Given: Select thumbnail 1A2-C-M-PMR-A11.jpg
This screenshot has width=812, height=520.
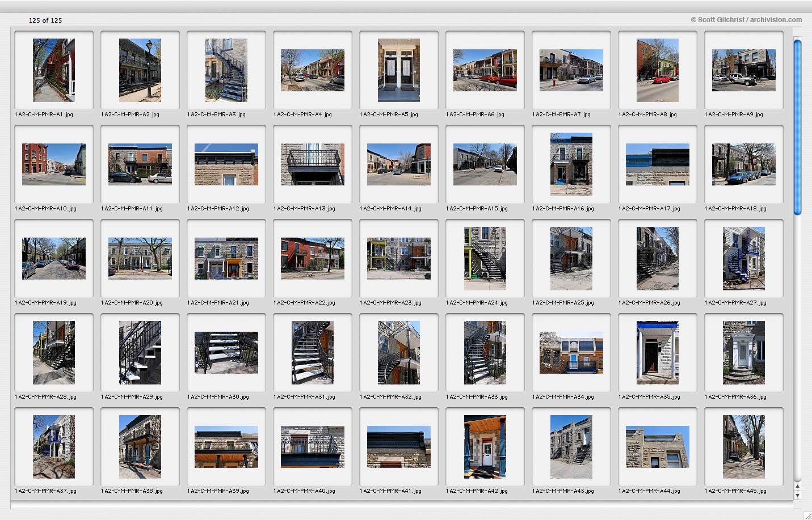Looking at the screenshot, I should (140, 164).
